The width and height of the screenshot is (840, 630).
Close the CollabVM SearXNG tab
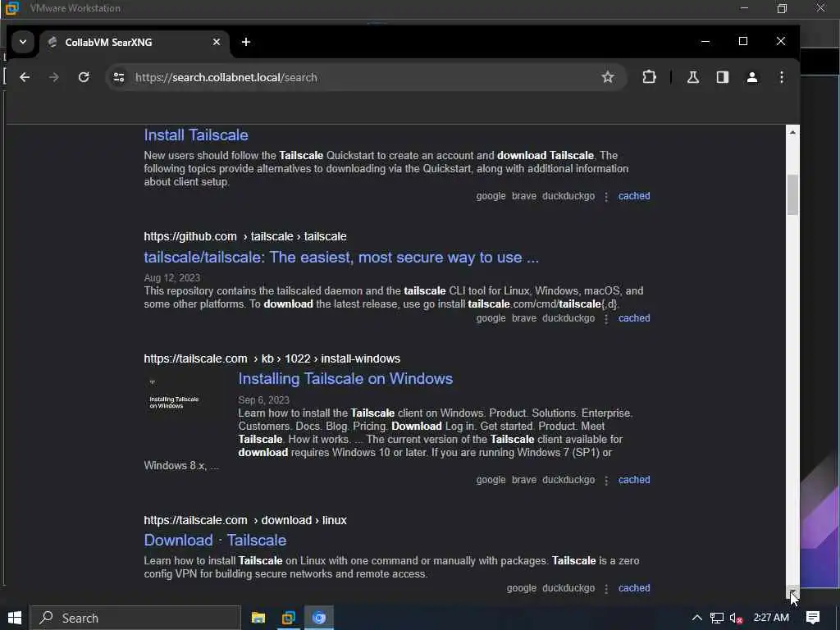(x=217, y=42)
